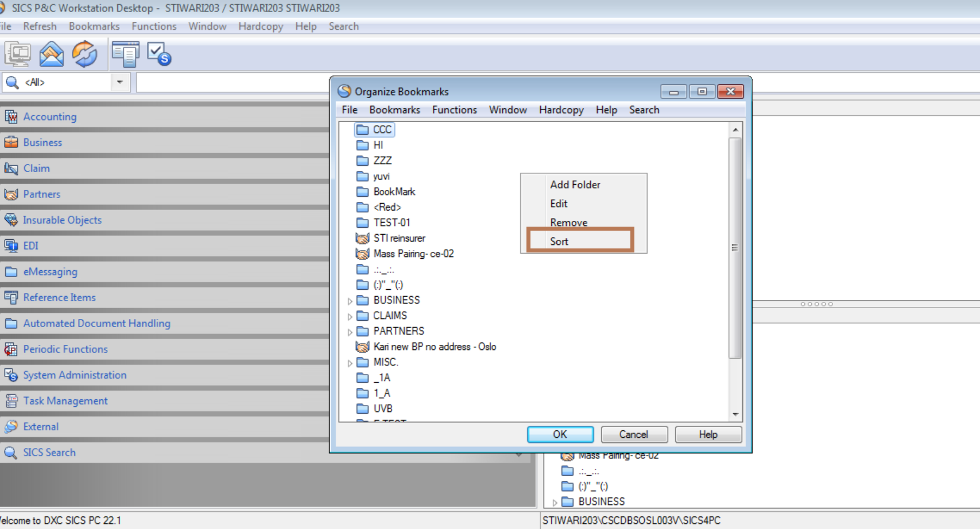The image size is (980, 529).
Task: Select Add Folder in the context menu
Action: (x=575, y=185)
